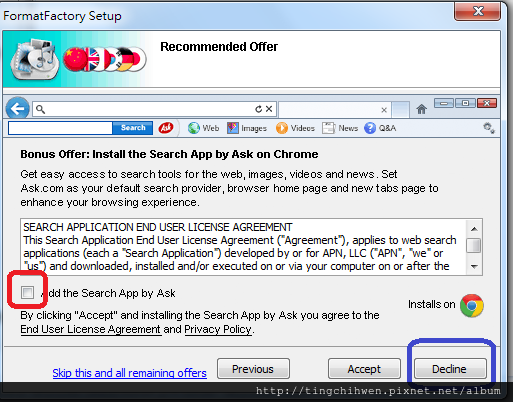The height and width of the screenshot is (402, 513).
Task: Click Skip this and all remaining offers
Action: [130, 373]
